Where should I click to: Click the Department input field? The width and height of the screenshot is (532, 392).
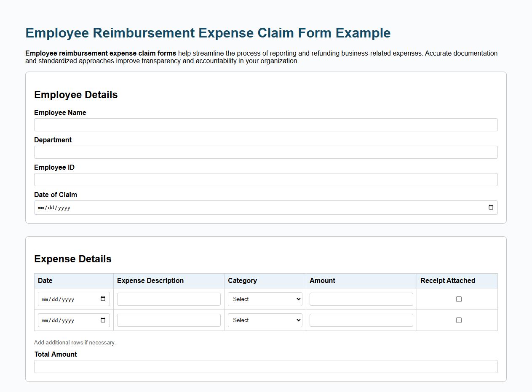coord(265,152)
